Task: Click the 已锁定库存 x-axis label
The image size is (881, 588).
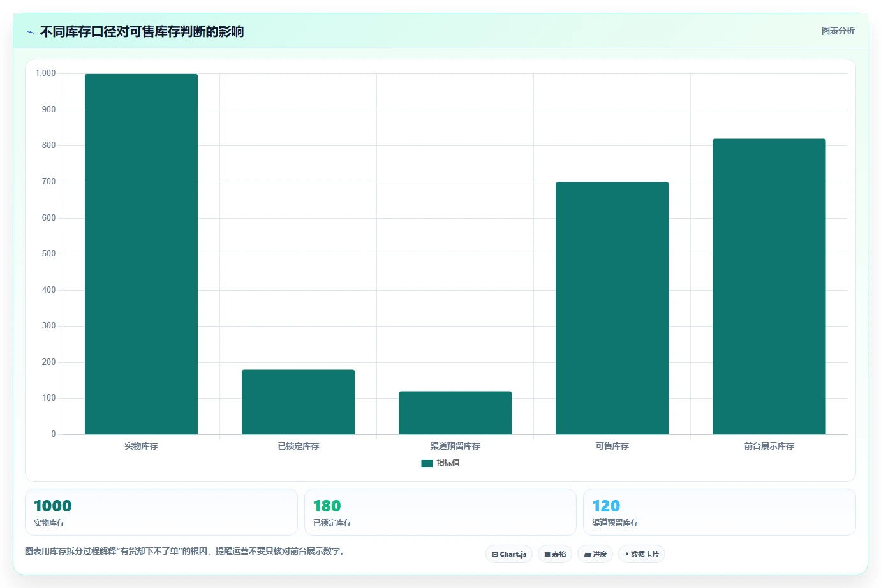Action: (298, 446)
